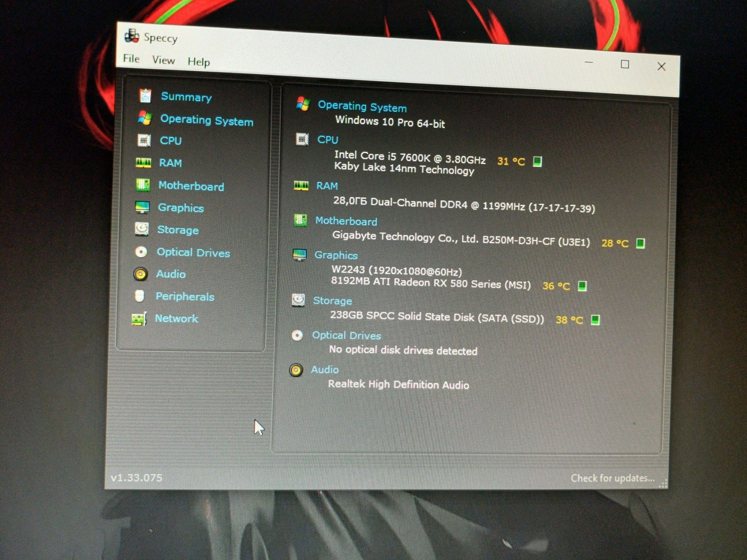Image resolution: width=747 pixels, height=560 pixels.
Task: Click the RAM stick icon in sidebar
Action: [x=143, y=163]
